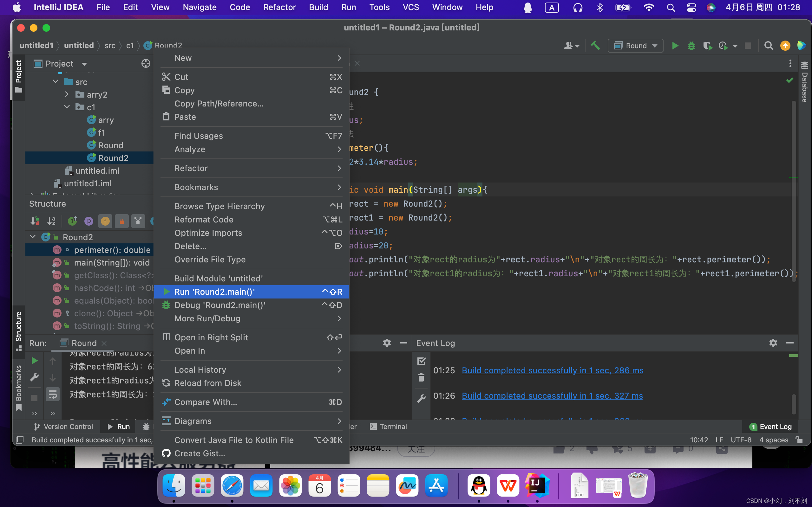Expand the arry2 package folder
The image size is (812, 507).
[67, 94]
